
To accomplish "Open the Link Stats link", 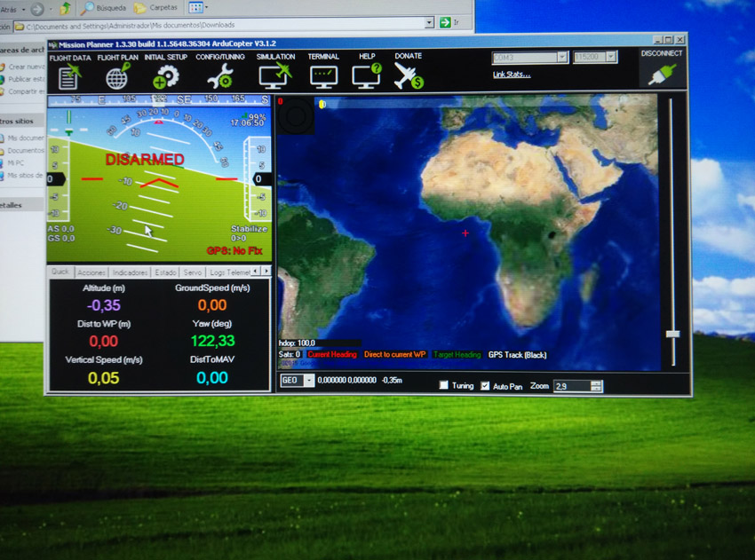I will (x=512, y=75).
